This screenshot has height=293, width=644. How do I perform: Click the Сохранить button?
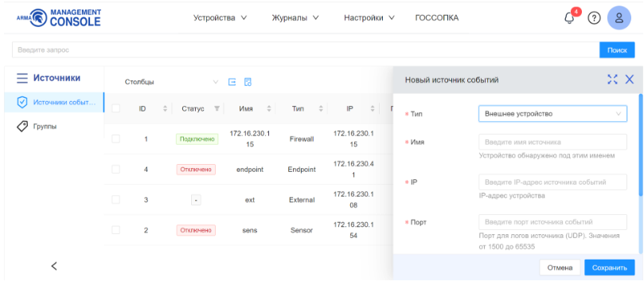(610, 268)
